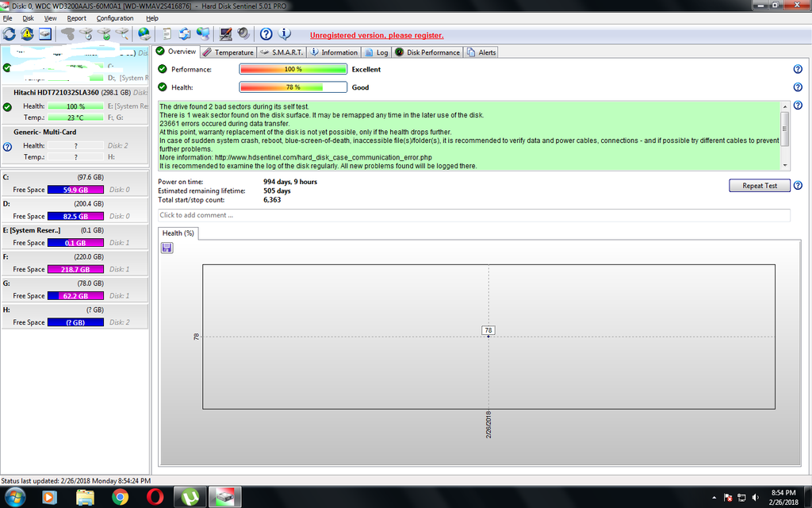Click the help icon next to Repeat Test
812x508 pixels.
click(x=798, y=185)
